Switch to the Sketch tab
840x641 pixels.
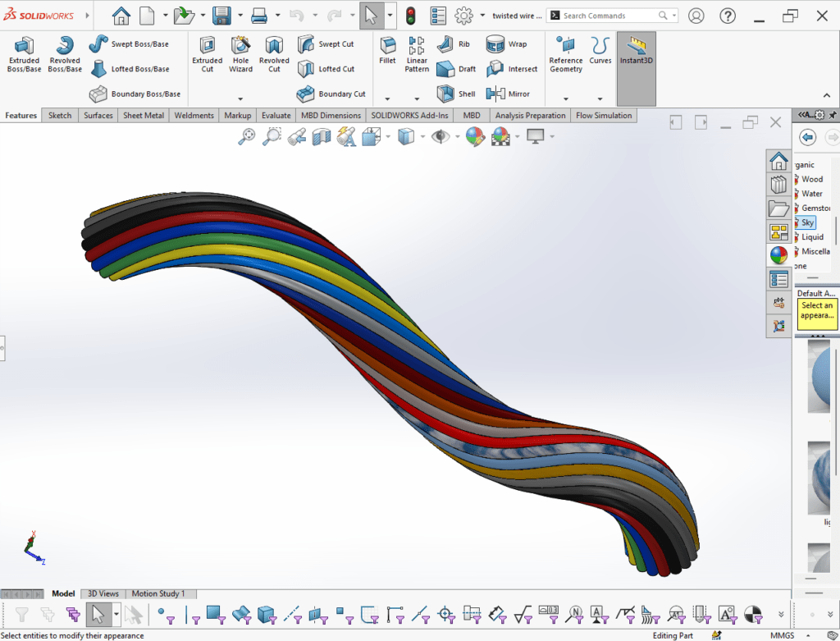(60, 116)
